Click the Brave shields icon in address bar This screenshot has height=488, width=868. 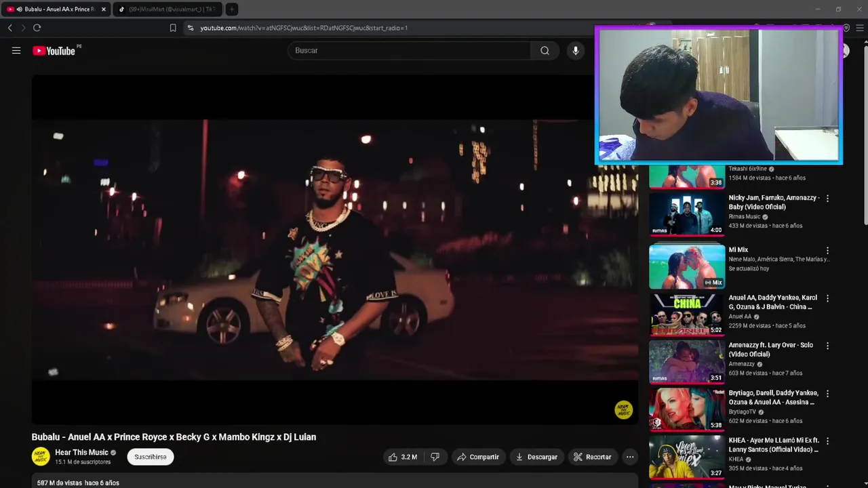pyautogui.click(x=846, y=28)
